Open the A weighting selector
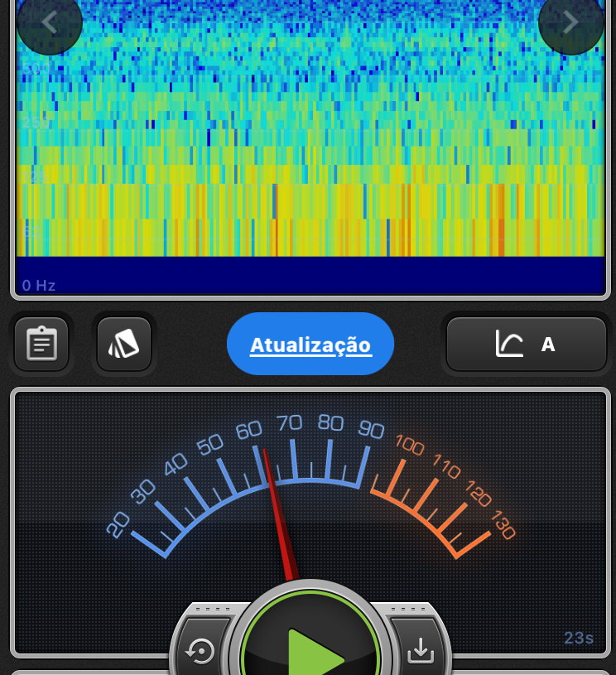 click(x=548, y=345)
